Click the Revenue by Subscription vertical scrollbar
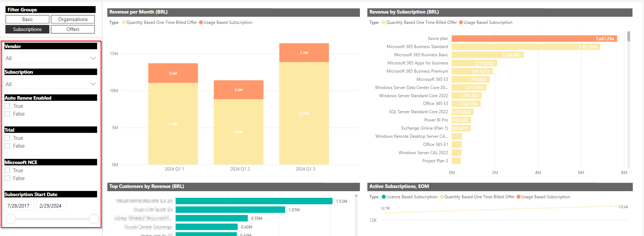This screenshot has width=644, height=236. [629, 36]
